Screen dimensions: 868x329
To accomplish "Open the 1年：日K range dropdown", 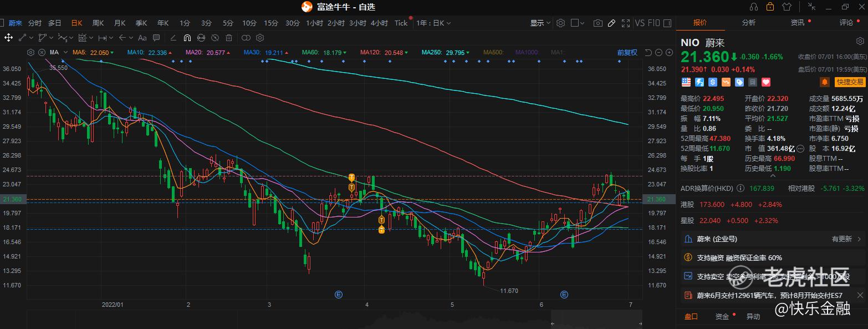I will pos(433,23).
